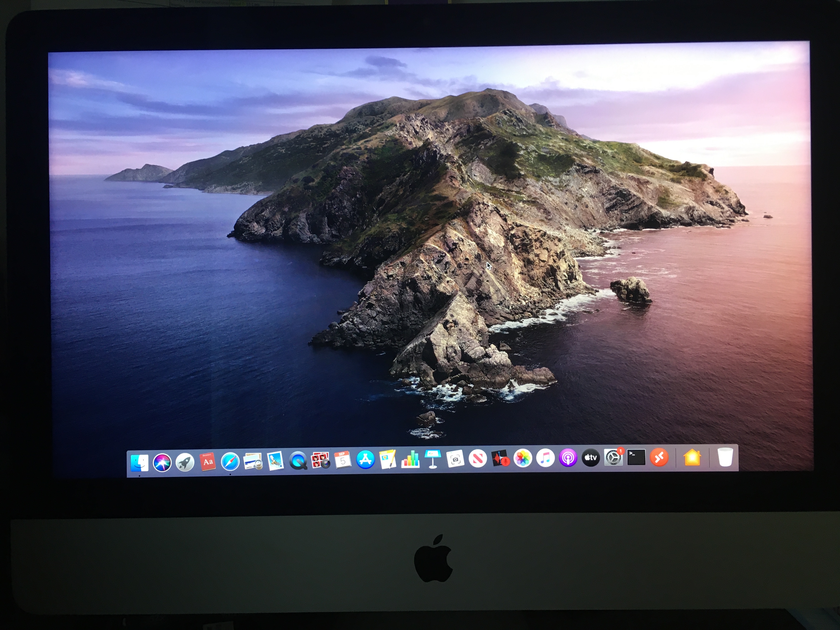Open the Photos app
This screenshot has width=840, height=630.
[523, 458]
